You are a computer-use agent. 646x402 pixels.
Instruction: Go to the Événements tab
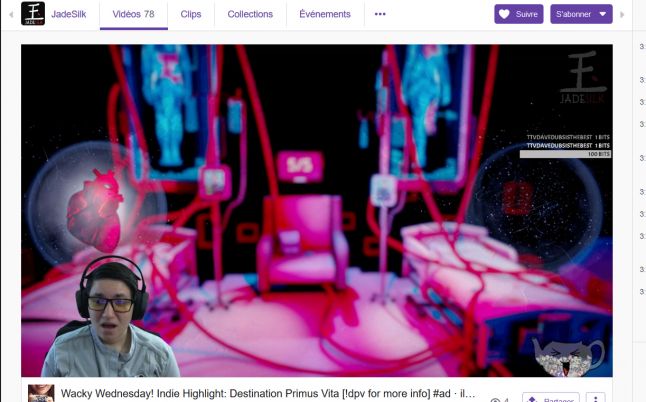pos(324,14)
